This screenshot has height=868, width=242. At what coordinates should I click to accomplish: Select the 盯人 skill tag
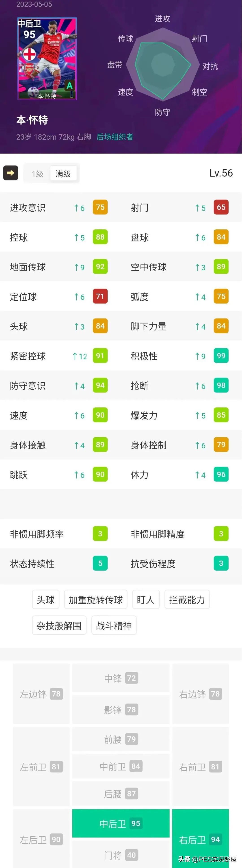pyautogui.click(x=146, y=600)
